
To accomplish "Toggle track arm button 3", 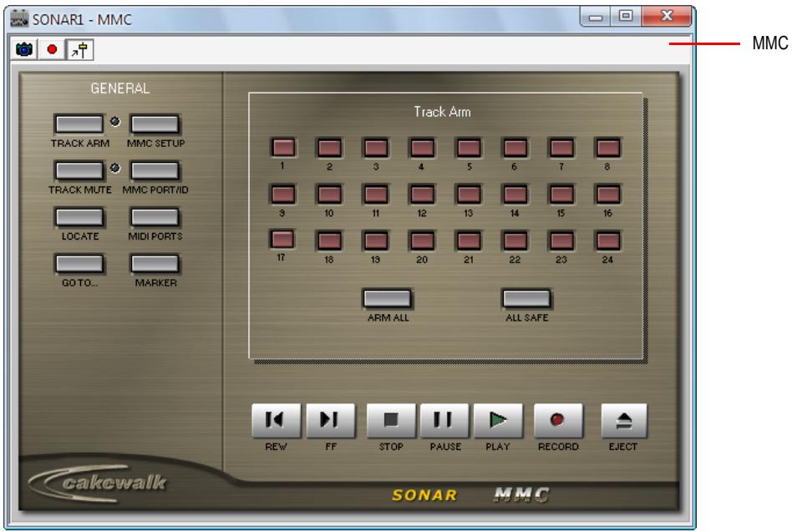I will 376,148.
